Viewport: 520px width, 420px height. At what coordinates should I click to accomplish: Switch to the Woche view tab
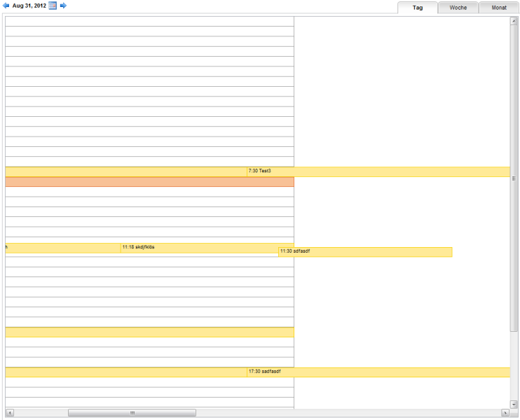point(458,8)
